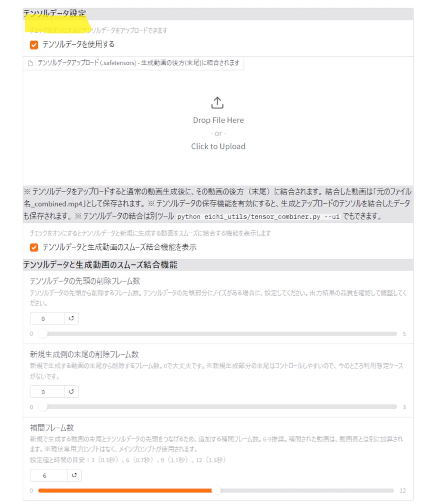The height and width of the screenshot is (504, 421).
Task: Toggle the テンソルデータを使用する checkbox
Action: click(x=34, y=45)
